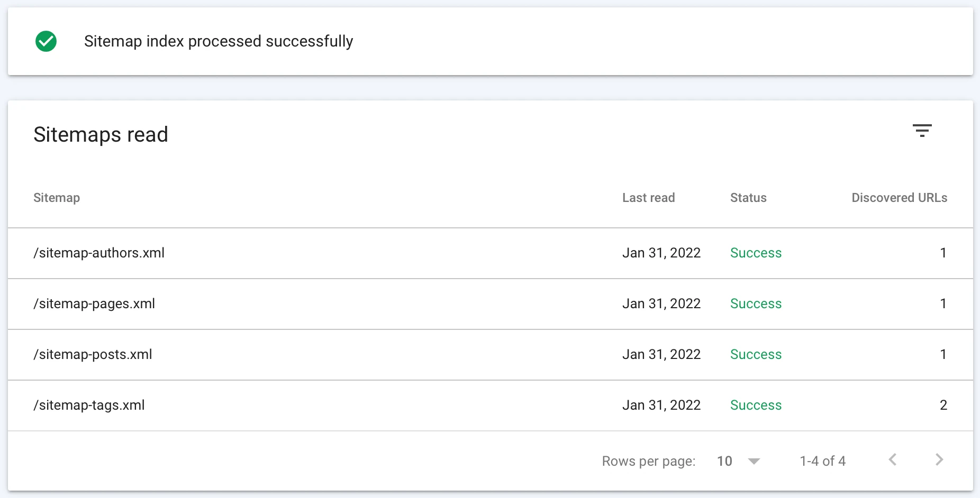Click Success next to sitemap-tags.xml
This screenshot has height=498, width=980.
[x=756, y=405]
